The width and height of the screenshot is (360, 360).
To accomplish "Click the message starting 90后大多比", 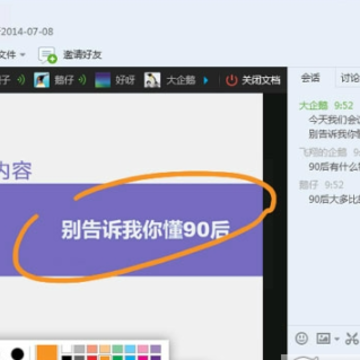I will [x=334, y=199].
